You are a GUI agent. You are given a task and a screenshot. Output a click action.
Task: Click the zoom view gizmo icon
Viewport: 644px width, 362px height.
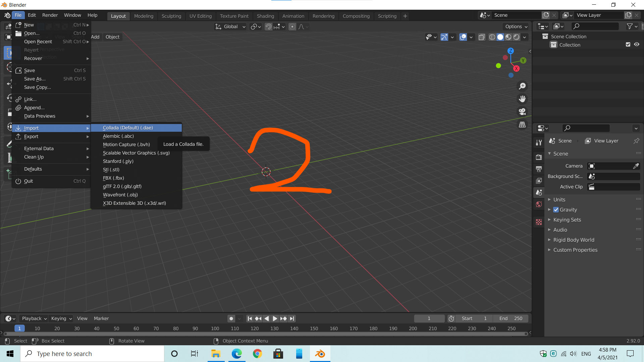[x=522, y=86]
